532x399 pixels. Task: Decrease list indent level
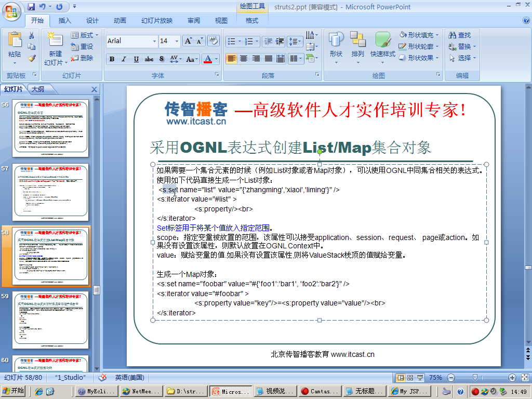point(268,42)
